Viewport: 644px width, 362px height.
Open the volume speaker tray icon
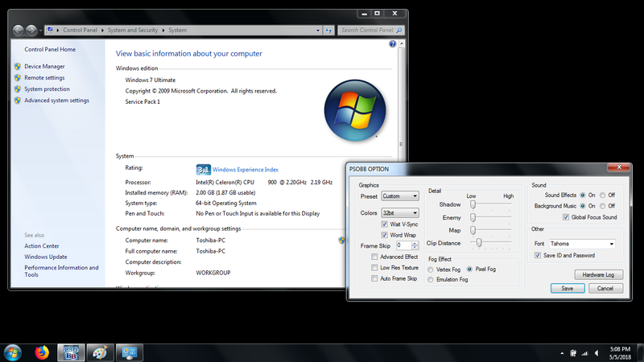pyautogui.click(x=597, y=353)
